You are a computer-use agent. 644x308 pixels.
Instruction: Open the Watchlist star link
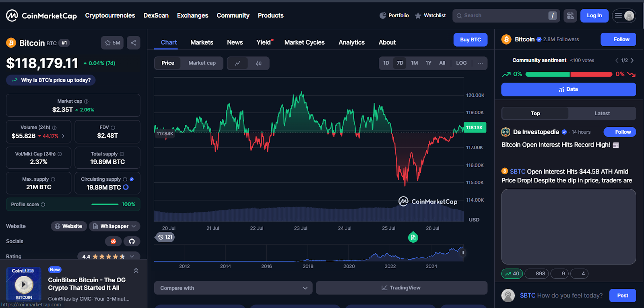[x=430, y=16]
